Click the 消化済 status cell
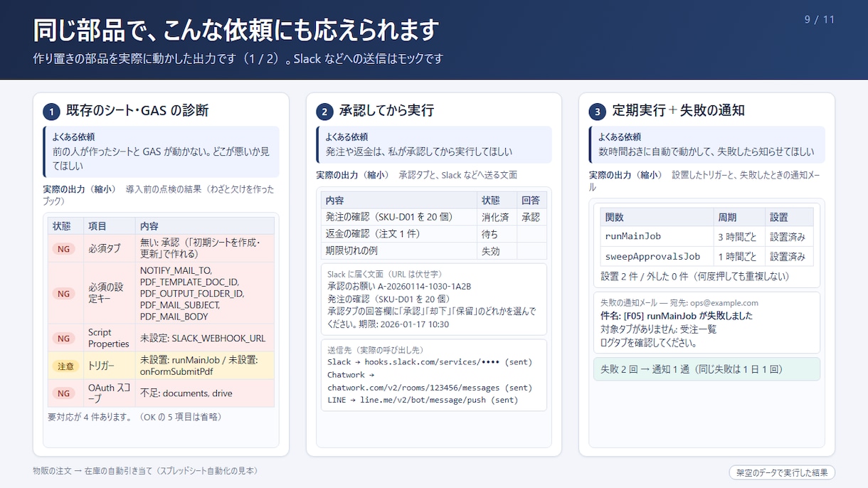The image size is (868, 488). point(497,217)
